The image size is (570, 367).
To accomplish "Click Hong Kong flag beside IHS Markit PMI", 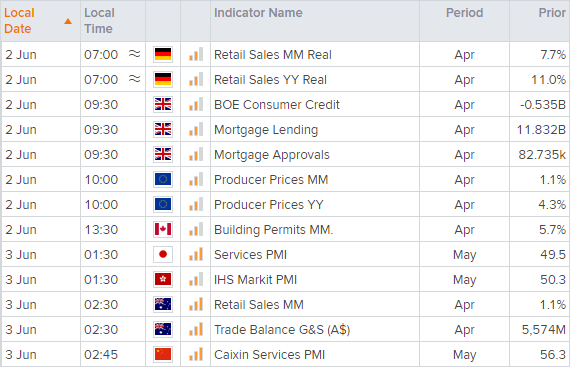I will click(x=163, y=279).
